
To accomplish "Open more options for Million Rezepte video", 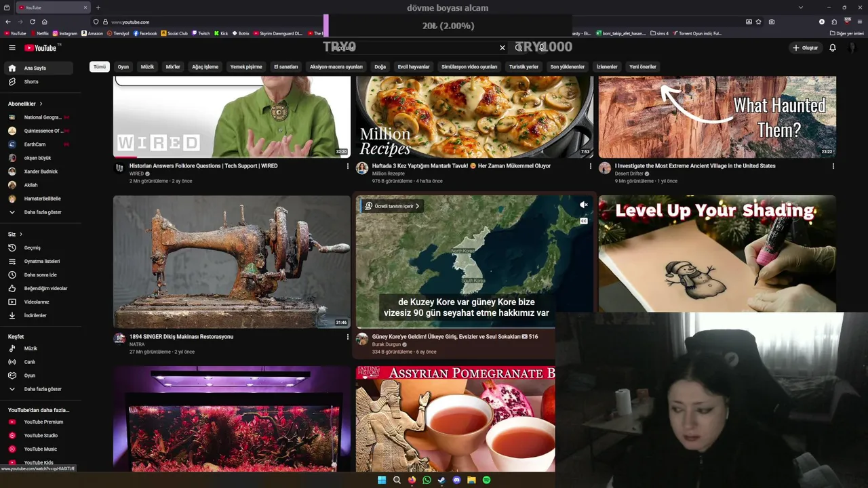I will tap(591, 166).
